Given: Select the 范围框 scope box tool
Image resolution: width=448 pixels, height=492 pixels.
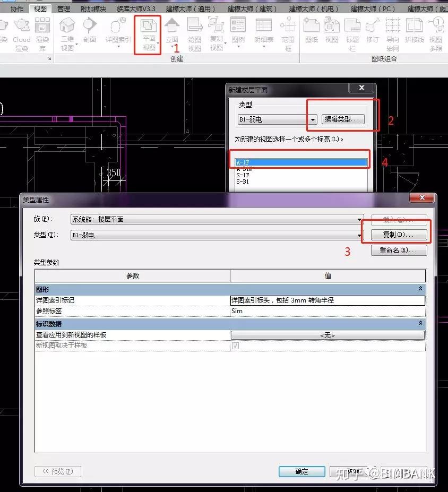Looking at the screenshot, I should click(x=288, y=34).
